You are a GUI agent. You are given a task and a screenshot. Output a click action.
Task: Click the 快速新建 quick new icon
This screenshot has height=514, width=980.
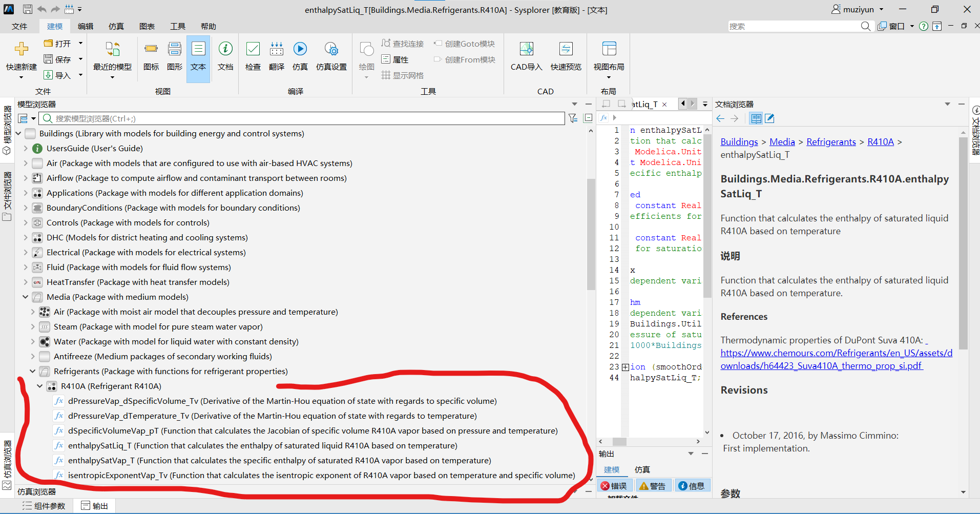(22, 49)
